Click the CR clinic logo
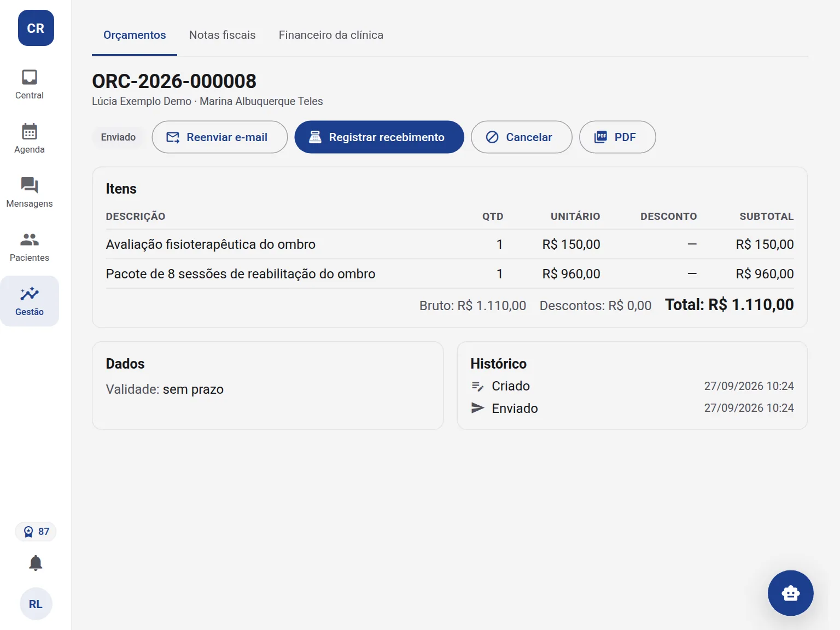This screenshot has height=630, width=840. pyautogui.click(x=36, y=28)
